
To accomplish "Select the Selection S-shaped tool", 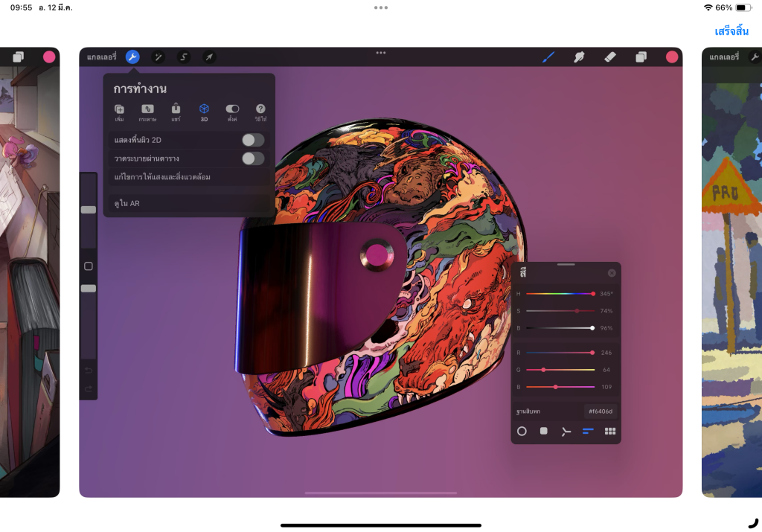I will pos(184,57).
